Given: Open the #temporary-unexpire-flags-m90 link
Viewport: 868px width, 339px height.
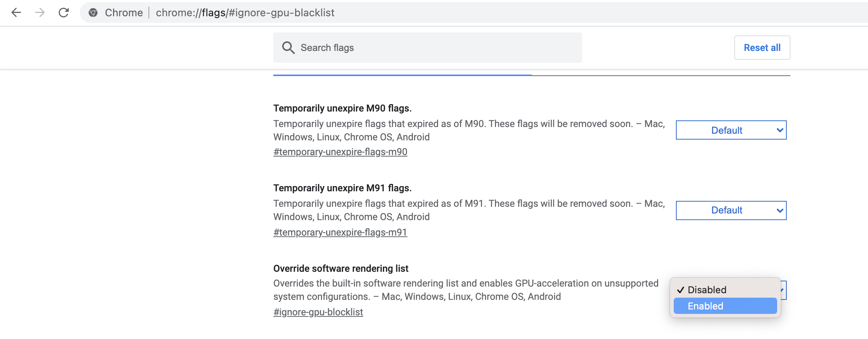Looking at the screenshot, I should pyautogui.click(x=340, y=151).
